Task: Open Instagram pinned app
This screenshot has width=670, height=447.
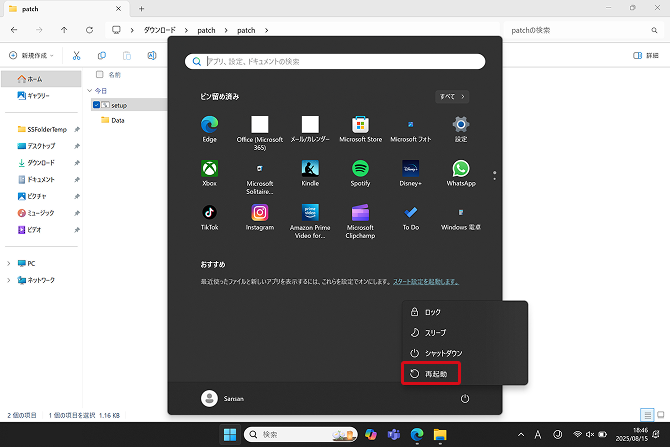Action: coord(259,217)
